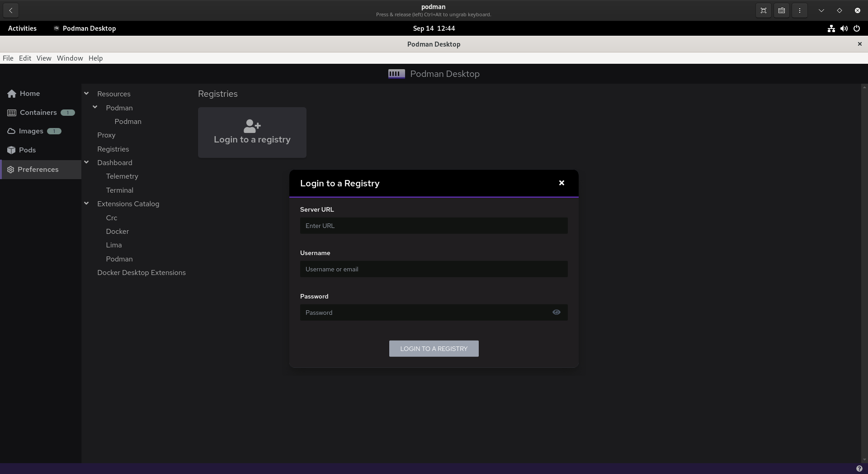This screenshot has width=868, height=474.
Task: Click the network icon in the system bar
Action: 830,28
